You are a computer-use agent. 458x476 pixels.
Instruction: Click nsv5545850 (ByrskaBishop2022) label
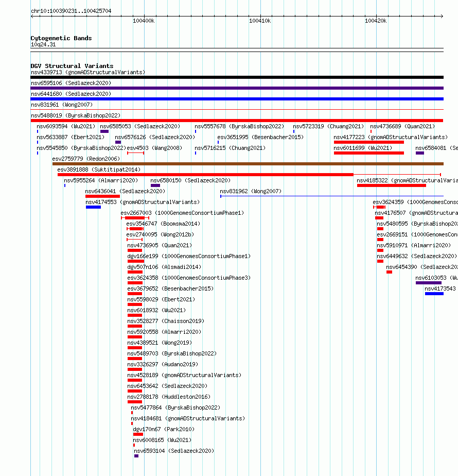click(x=81, y=148)
